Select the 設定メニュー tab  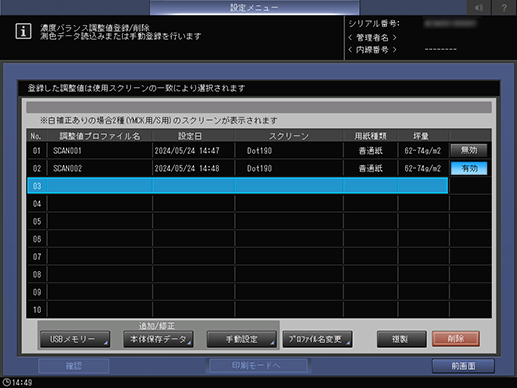(254, 7)
